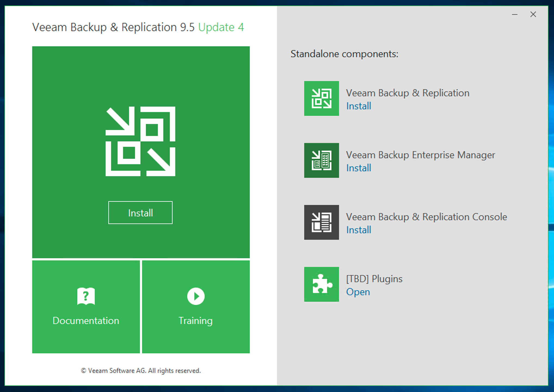Click the puzzle piece Plugins icon
Screen dimensions: 554x392
(x=321, y=284)
